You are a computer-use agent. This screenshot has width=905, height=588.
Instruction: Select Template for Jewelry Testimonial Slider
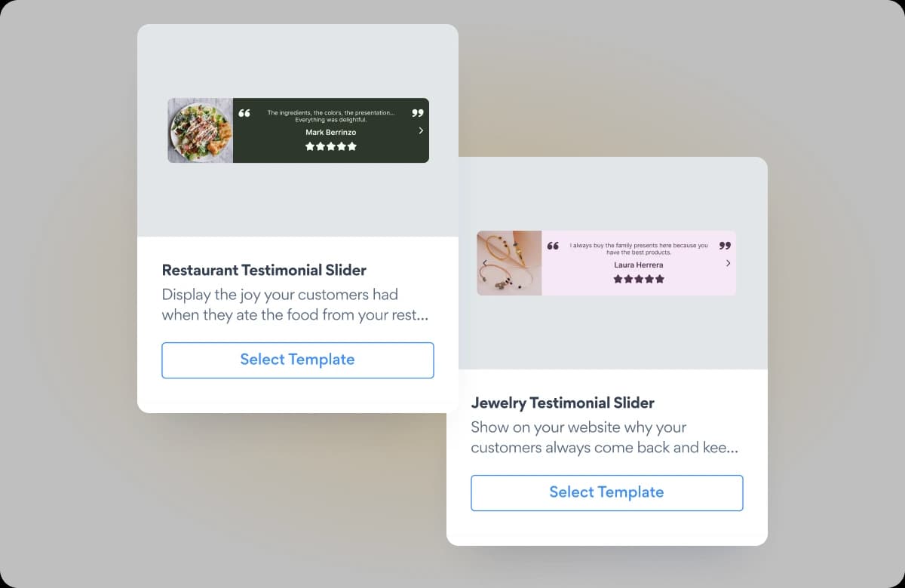tap(607, 493)
